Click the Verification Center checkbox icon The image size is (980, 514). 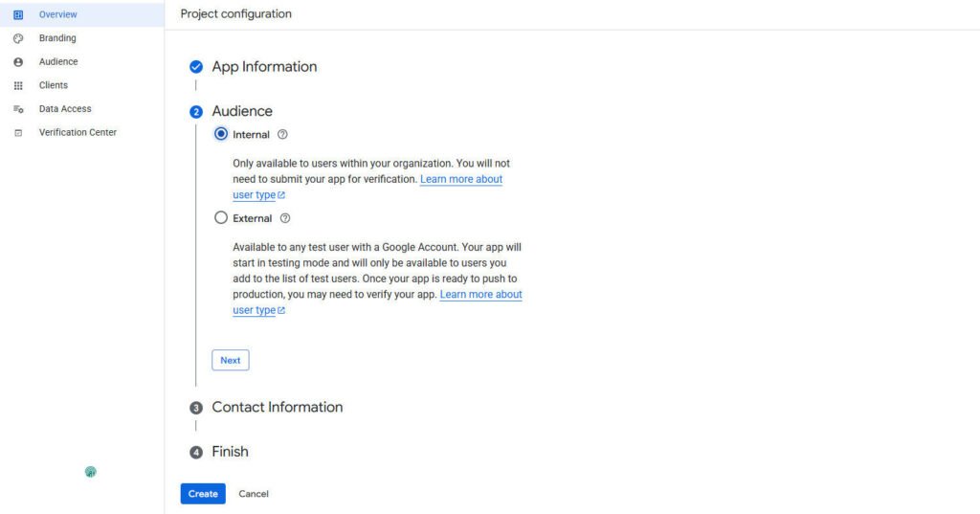tap(18, 132)
